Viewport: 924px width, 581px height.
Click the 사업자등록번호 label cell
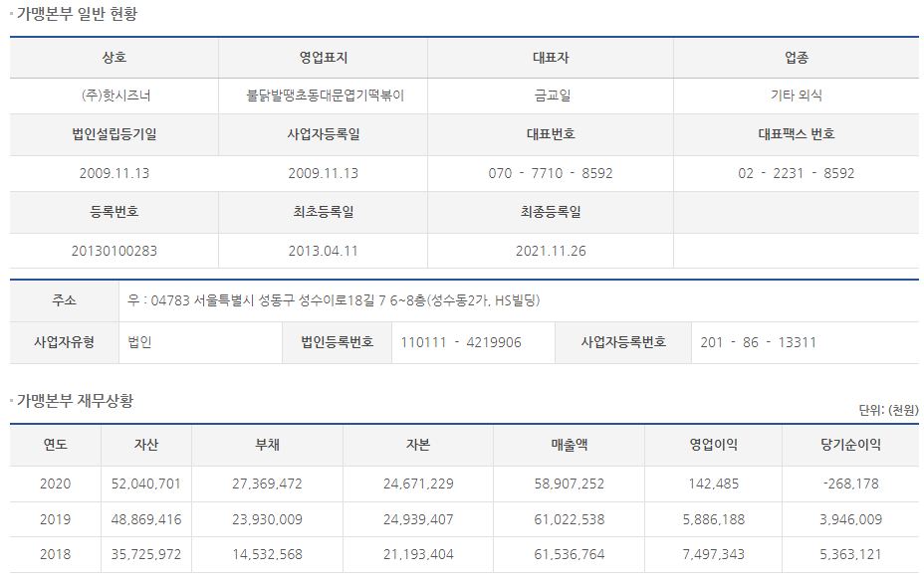coord(623,342)
